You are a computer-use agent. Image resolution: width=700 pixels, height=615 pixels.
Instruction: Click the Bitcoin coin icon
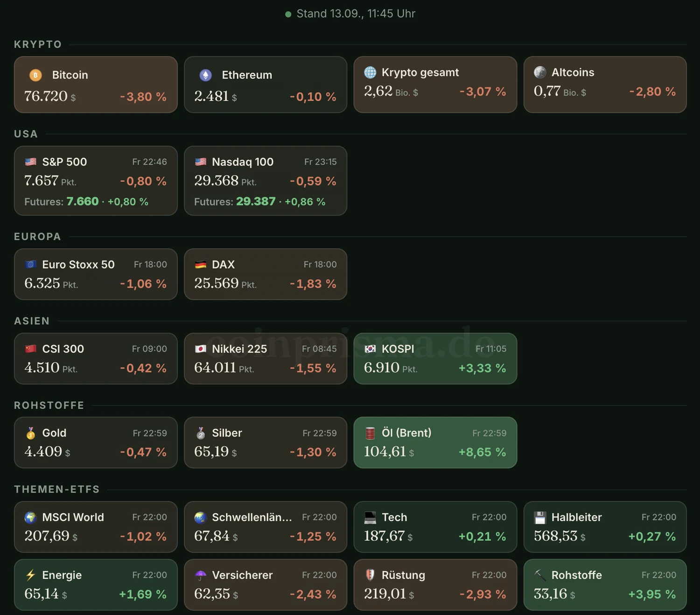point(35,75)
